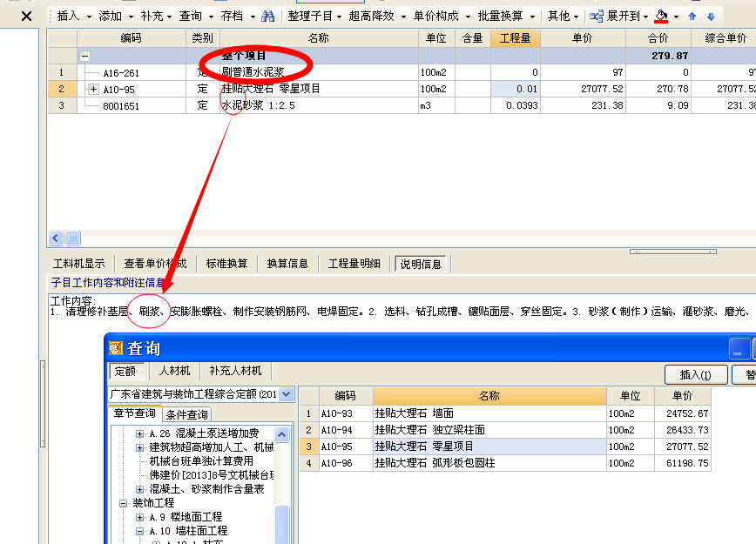756x544 pixels.
Task: Select the 补充人材机 tab in 查询 dialog
Action: click(235, 371)
